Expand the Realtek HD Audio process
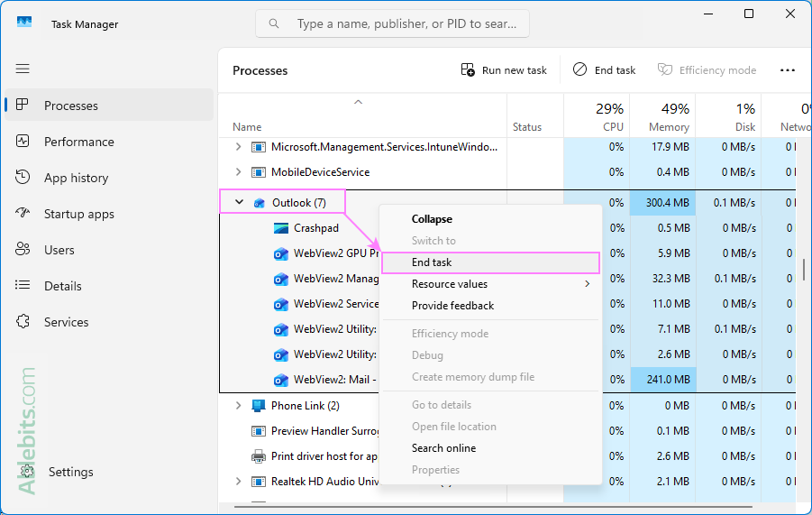This screenshot has width=812, height=515. point(238,482)
